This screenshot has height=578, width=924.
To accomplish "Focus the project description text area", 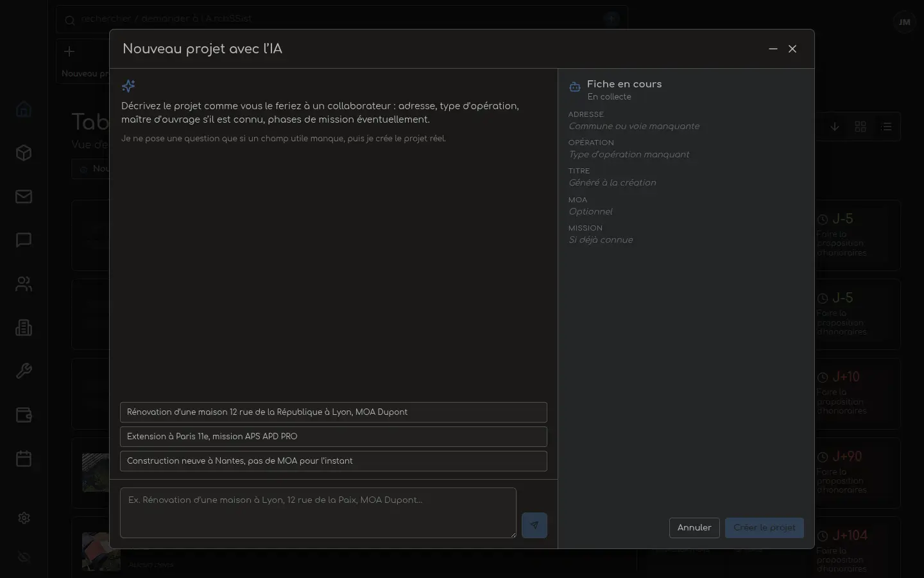I will [x=318, y=512].
